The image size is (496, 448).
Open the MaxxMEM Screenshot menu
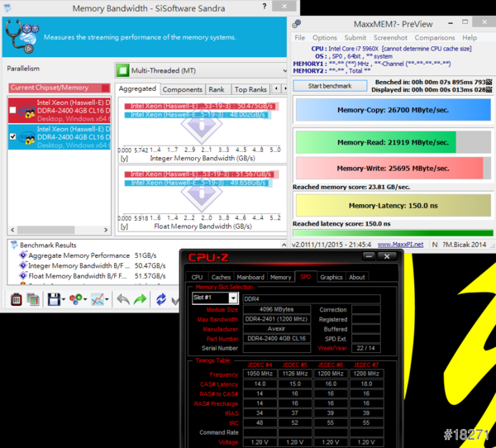[x=391, y=38]
